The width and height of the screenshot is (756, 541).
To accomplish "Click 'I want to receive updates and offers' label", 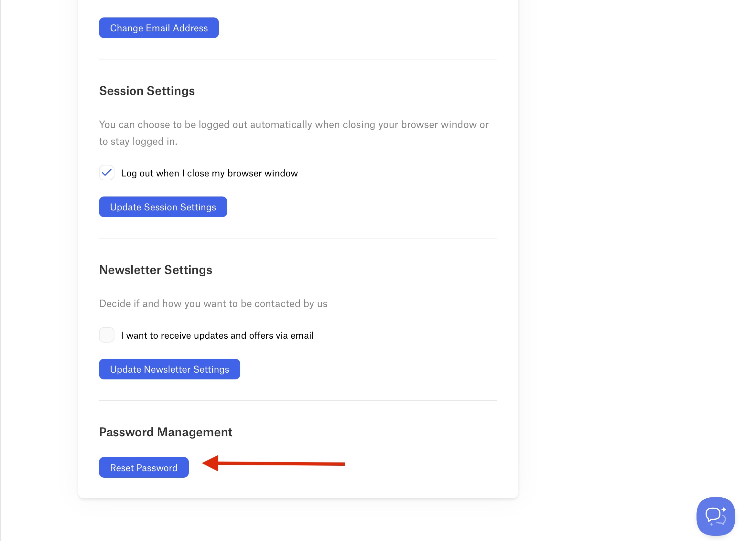I will pos(217,335).
